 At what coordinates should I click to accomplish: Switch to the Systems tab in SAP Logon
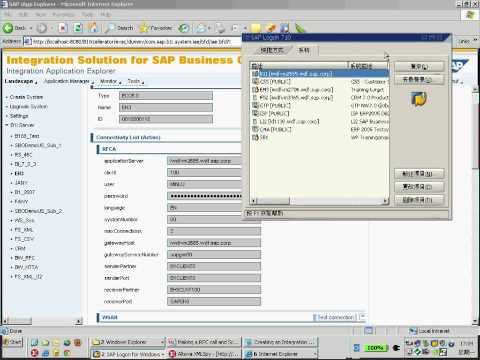(304, 50)
